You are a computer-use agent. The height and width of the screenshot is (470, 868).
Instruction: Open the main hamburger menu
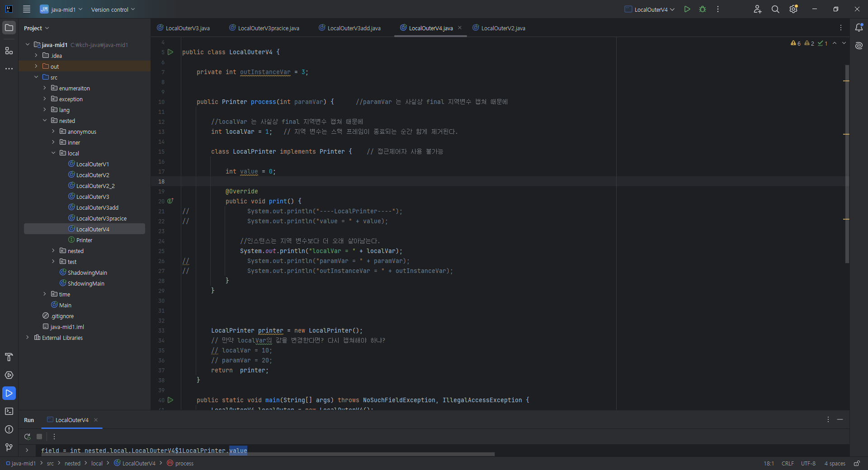point(27,9)
